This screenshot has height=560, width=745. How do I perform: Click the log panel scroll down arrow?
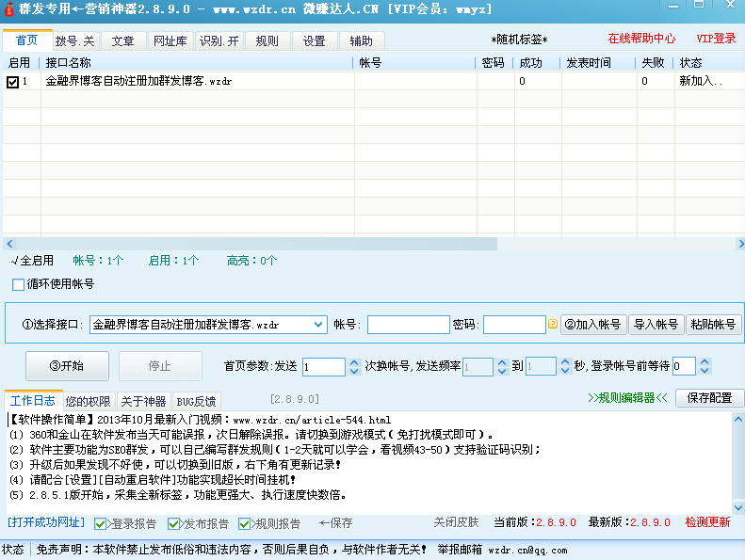click(x=738, y=507)
